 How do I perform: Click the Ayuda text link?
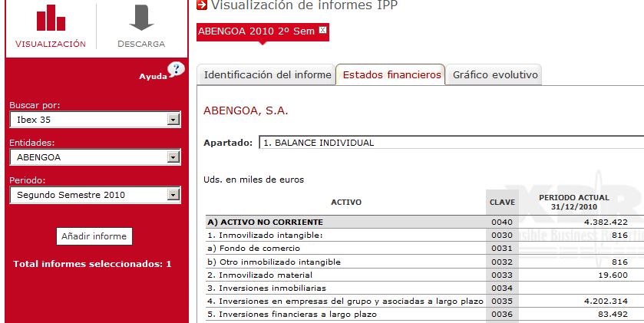[153, 76]
